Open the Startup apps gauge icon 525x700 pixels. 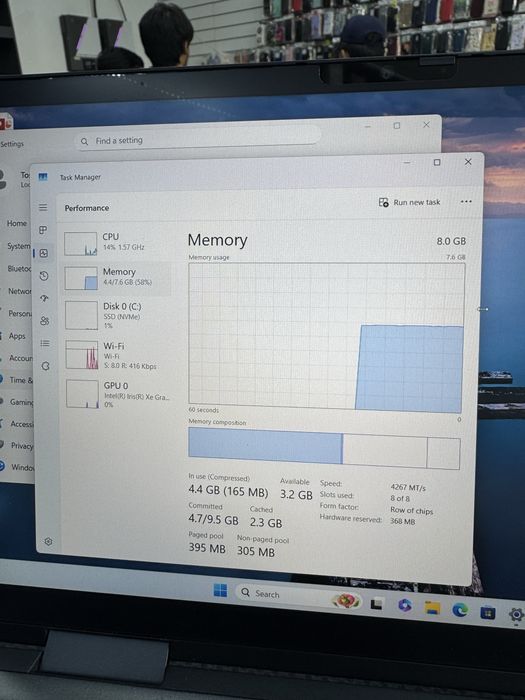point(44,298)
